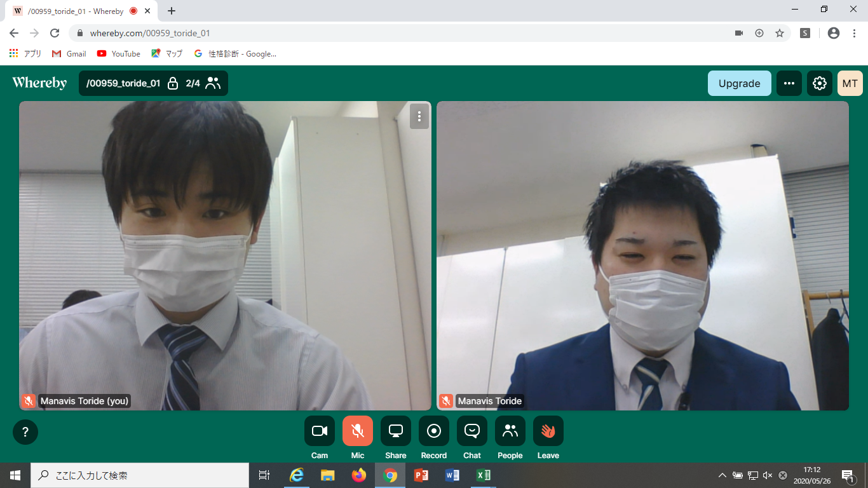Open the Chat panel
This screenshot has height=488, width=868.
[472, 431]
